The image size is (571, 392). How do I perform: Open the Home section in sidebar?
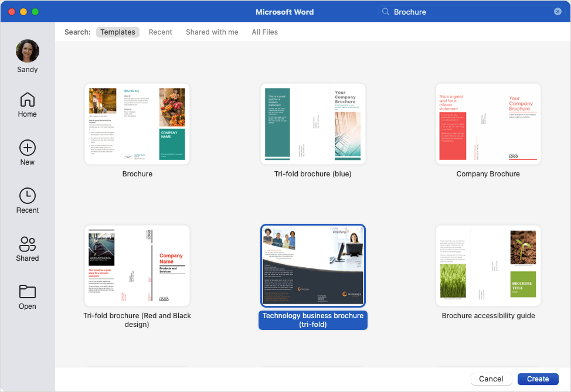point(27,100)
